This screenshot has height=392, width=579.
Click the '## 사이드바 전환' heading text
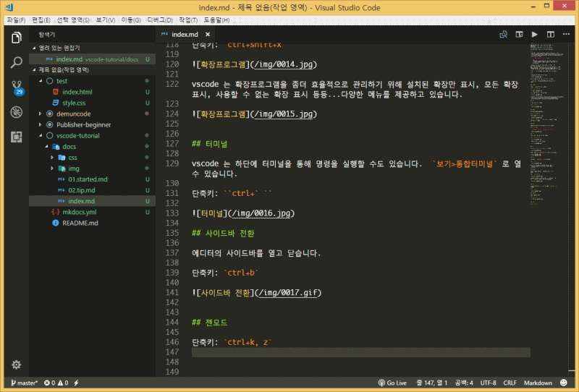point(223,233)
